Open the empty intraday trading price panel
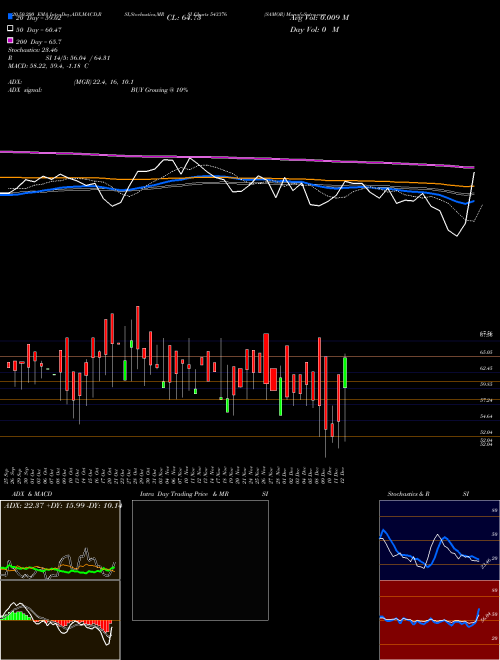Viewport: 500px width, 660px height. [x=200, y=560]
